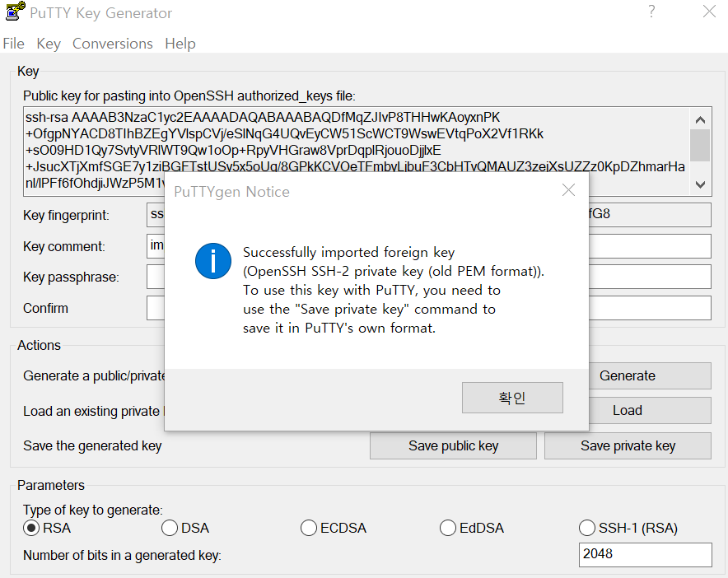
Task: Click the 'Successfully imported foreign key' message text
Action: coord(348,252)
